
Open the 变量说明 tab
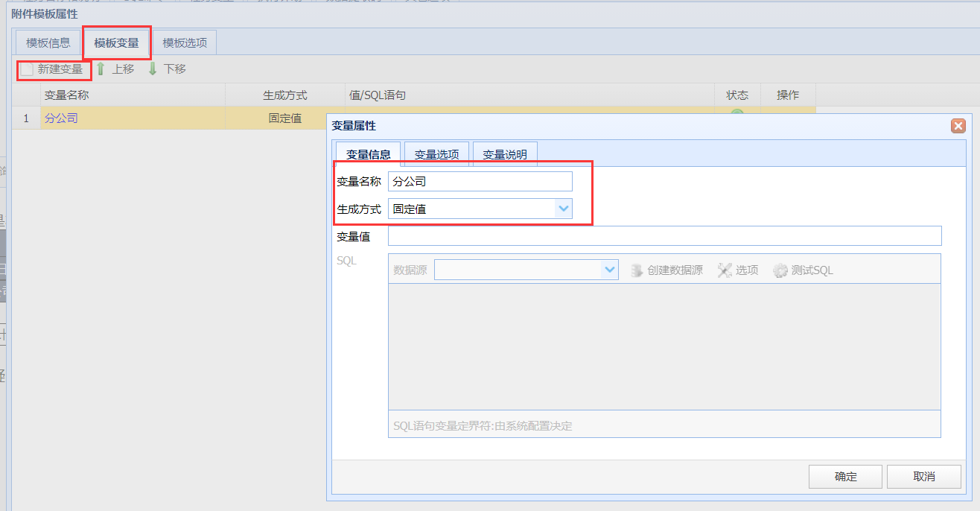tap(505, 154)
